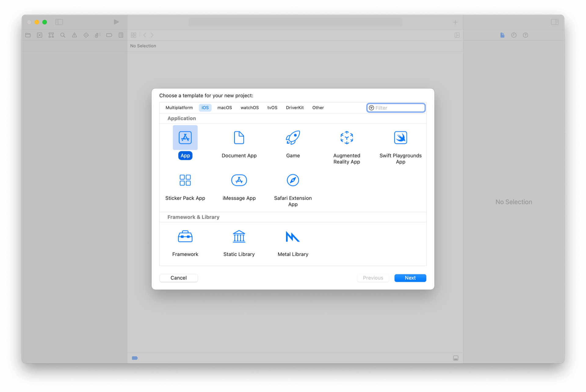Switch to the Multiplatform tab
This screenshot has height=392, width=586.
[179, 108]
